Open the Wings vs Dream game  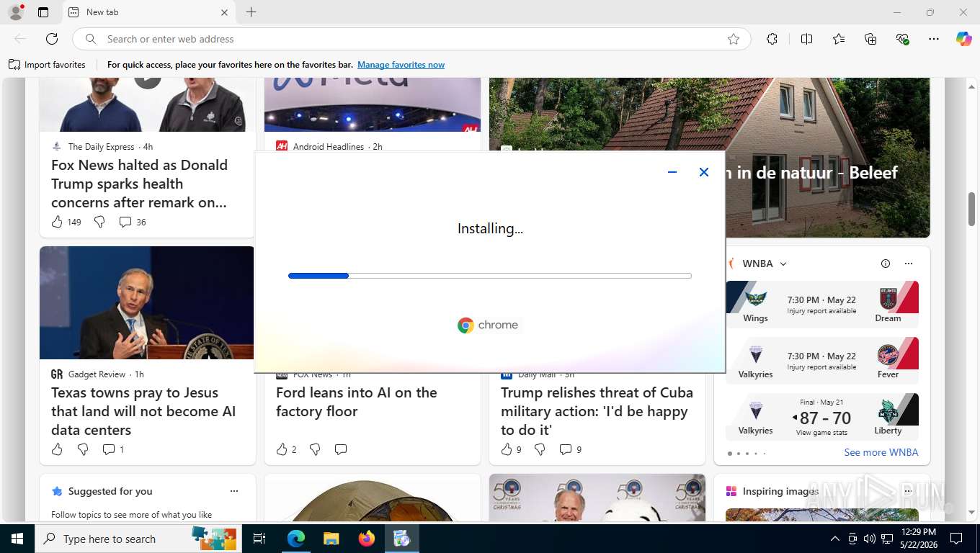[x=822, y=305]
